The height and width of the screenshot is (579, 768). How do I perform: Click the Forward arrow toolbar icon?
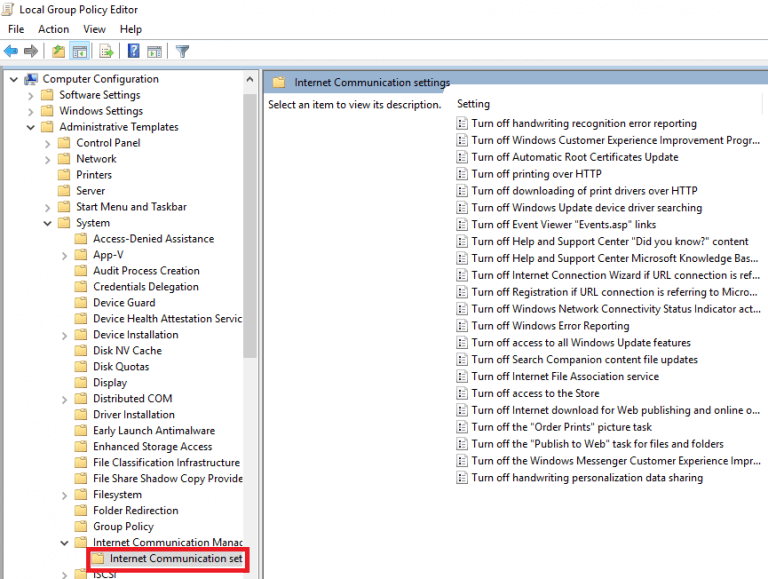click(x=31, y=51)
